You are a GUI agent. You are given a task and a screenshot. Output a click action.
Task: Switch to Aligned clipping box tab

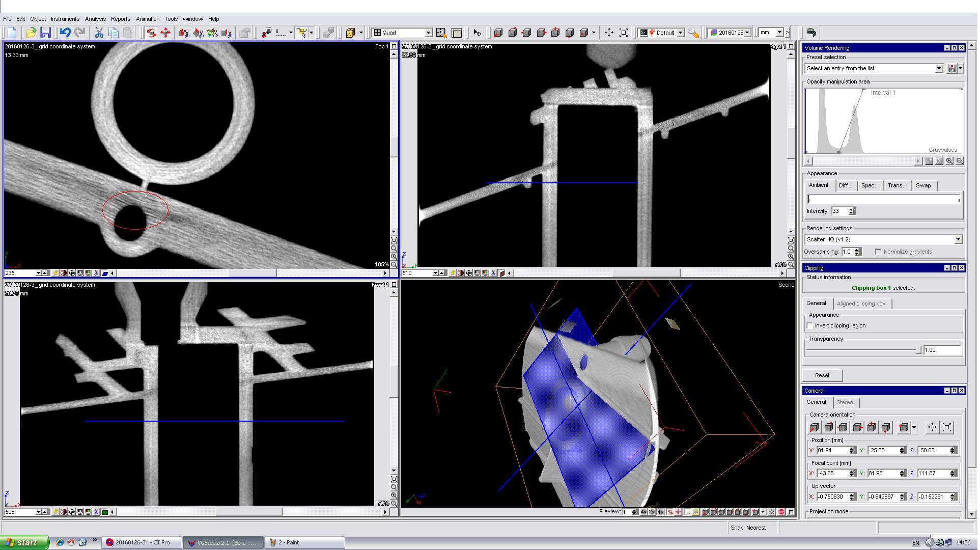[x=861, y=304]
